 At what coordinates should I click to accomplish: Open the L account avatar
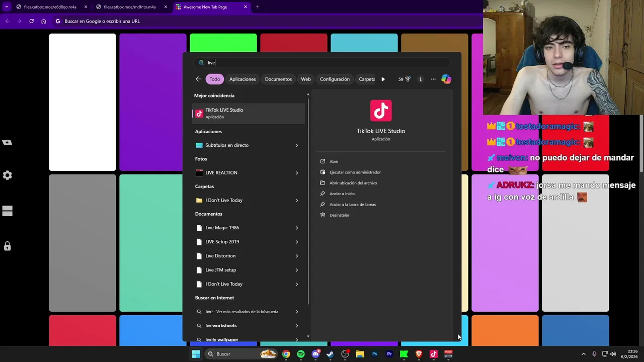pos(421,79)
